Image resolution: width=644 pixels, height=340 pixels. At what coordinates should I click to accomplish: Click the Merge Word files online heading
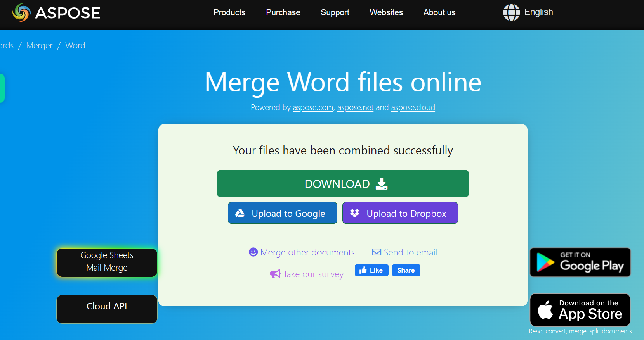(x=343, y=82)
